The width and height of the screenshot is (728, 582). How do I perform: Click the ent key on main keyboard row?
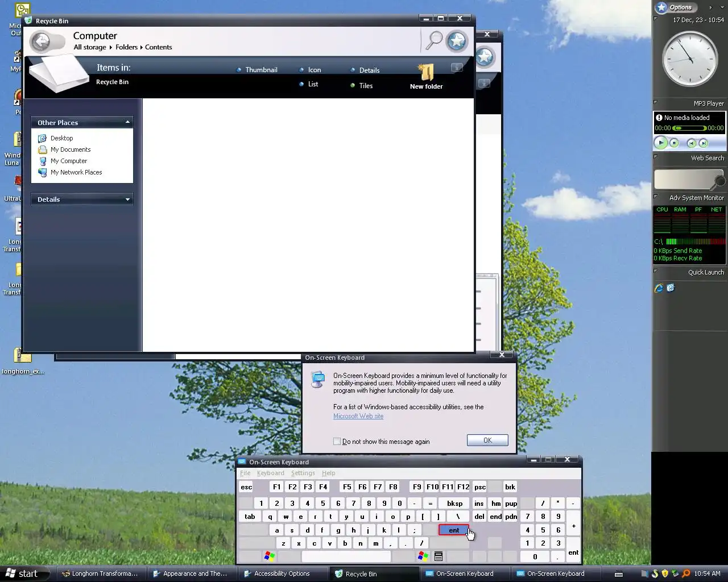click(x=454, y=530)
